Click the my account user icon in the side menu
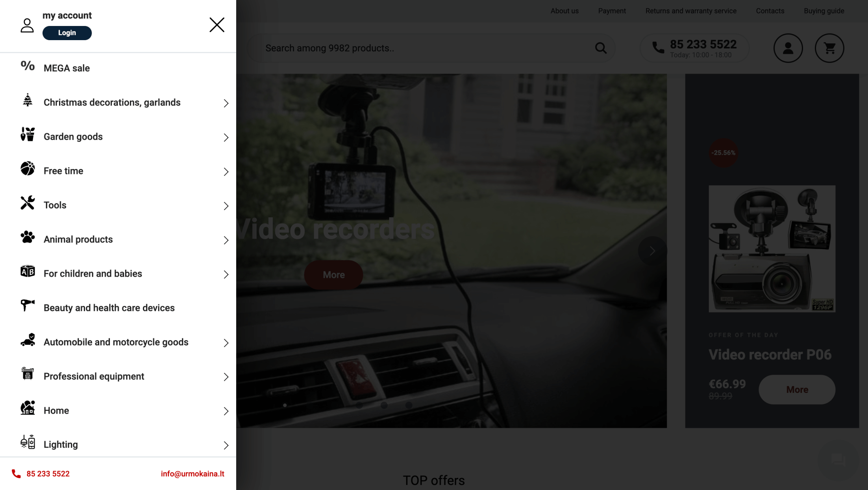The image size is (868, 490). 27,25
